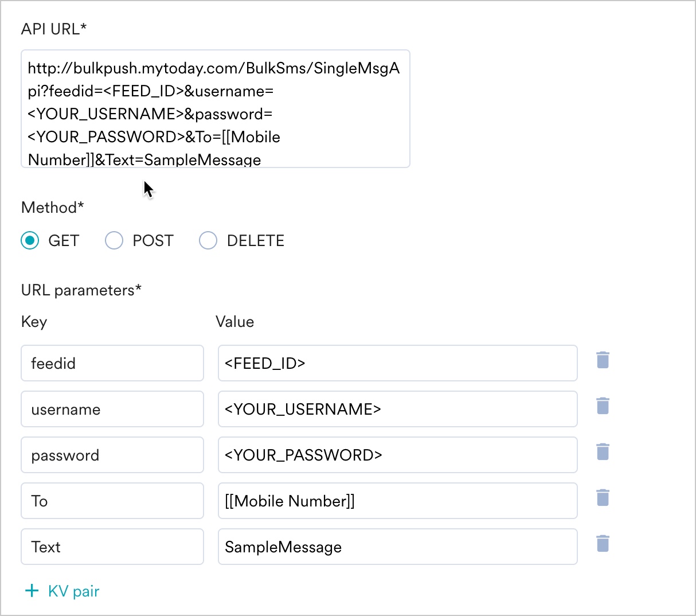
Task: Edit the To key field
Action: tap(112, 501)
